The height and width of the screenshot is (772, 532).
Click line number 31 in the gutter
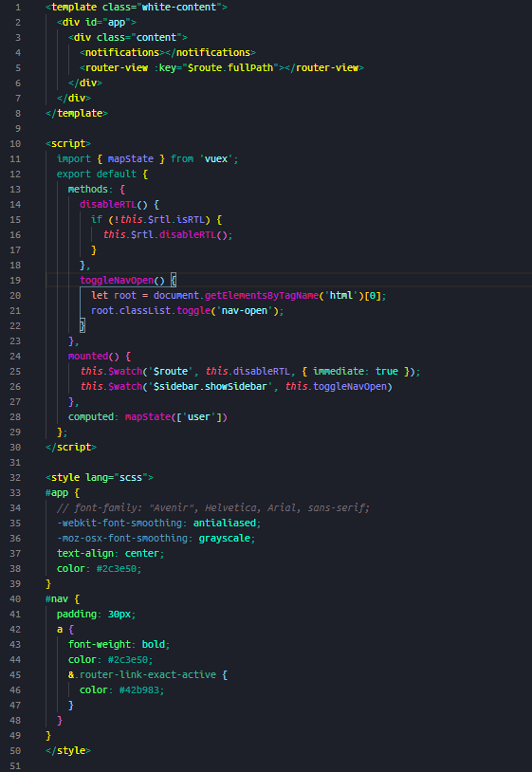[15, 462]
